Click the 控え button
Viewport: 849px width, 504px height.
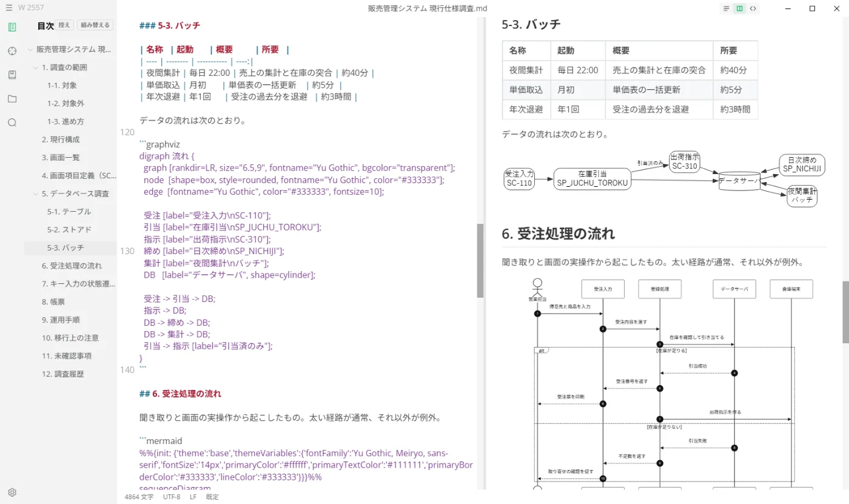[x=65, y=25]
